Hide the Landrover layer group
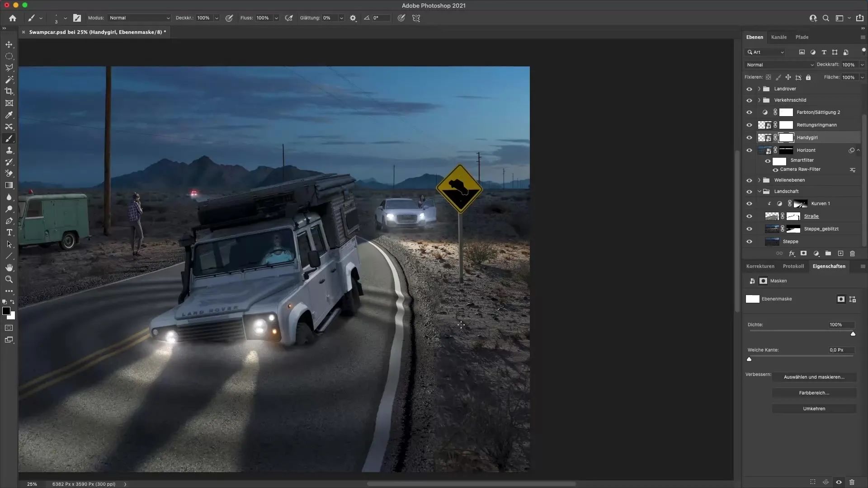Viewport: 868px width, 488px height. (x=750, y=89)
